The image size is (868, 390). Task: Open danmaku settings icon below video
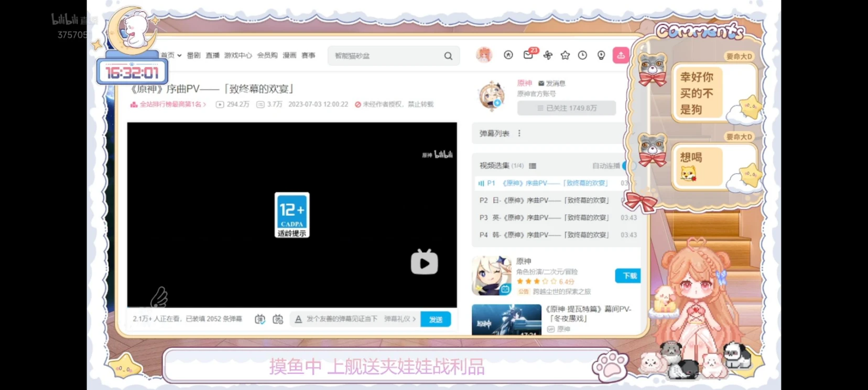[x=278, y=319]
